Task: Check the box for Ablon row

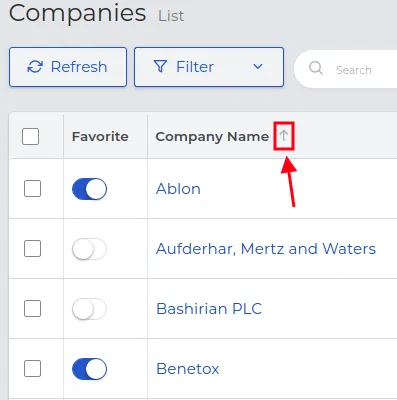Action: pyautogui.click(x=32, y=189)
